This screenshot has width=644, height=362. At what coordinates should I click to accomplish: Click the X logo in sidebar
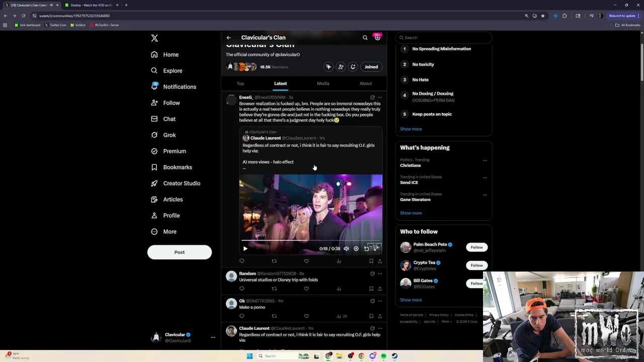(x=154, y=38)
